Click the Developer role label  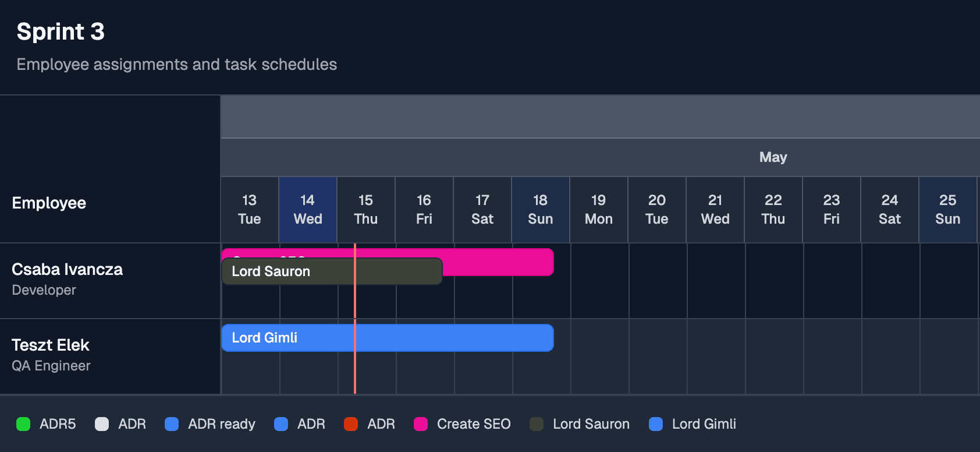tap(44, 290)
